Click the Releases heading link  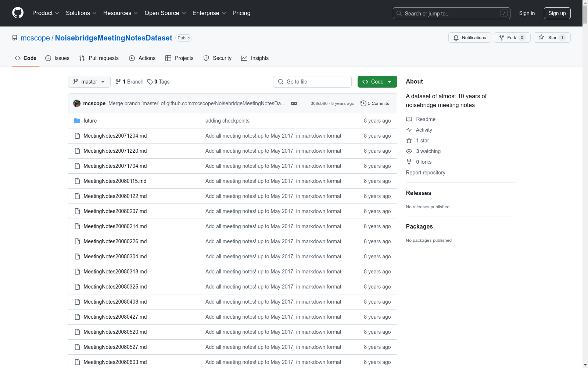(419, 193)
